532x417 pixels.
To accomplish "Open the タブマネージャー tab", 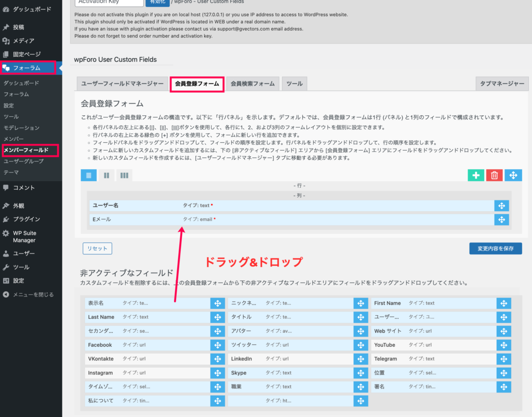I will 502,84.
